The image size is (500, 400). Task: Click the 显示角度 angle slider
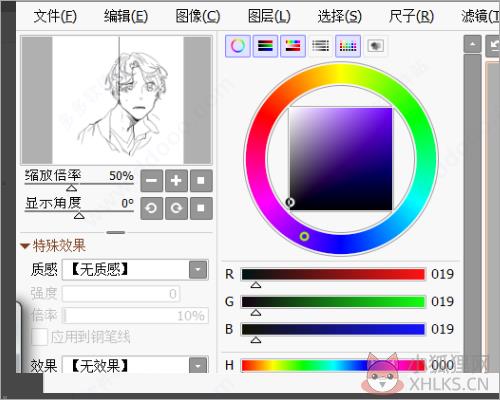point(79,213)
